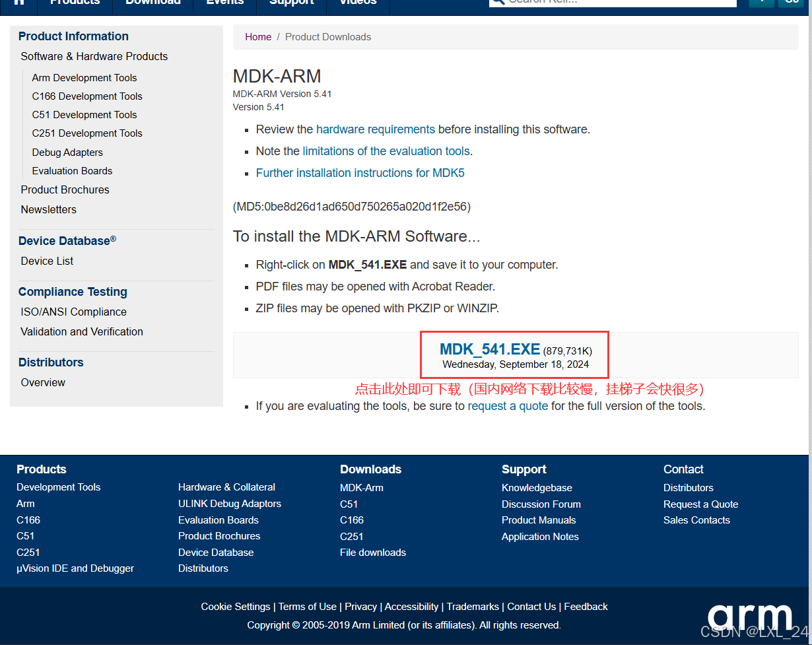Open the Home breadcrumb link
Viewport: 812px width, 645px height.
click(x=258, y=37)
